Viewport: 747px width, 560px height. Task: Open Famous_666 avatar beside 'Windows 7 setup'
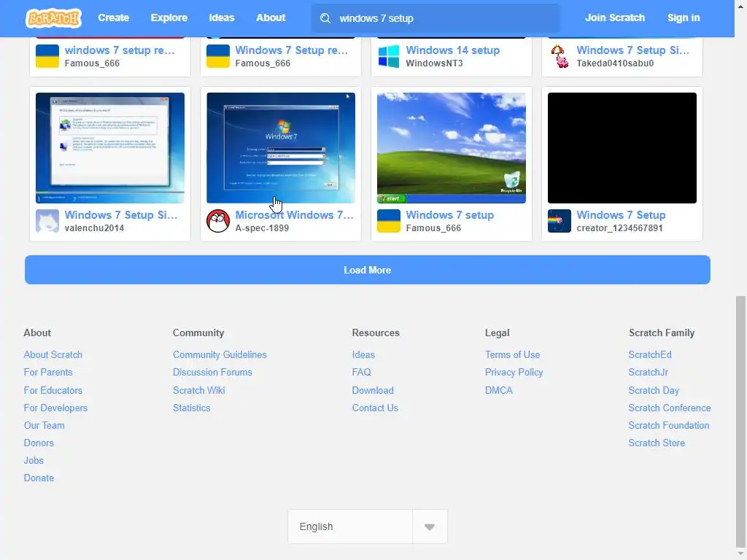tap(389, 221)
